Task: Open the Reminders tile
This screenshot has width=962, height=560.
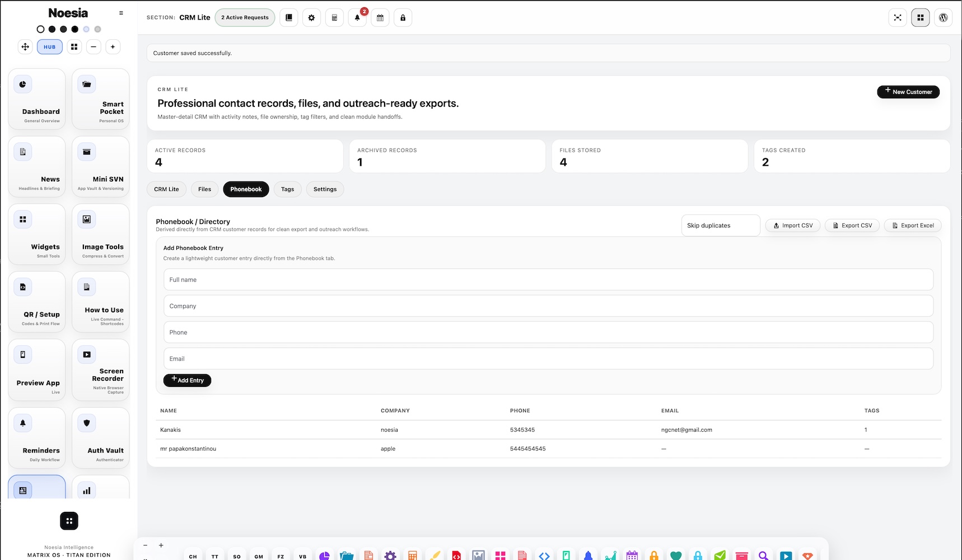Action: click(37, 438)
